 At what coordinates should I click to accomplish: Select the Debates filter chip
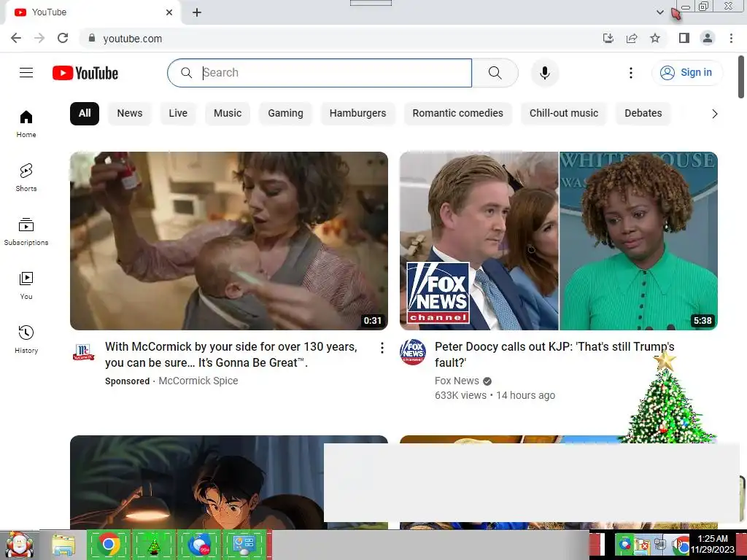click(643, 113)
